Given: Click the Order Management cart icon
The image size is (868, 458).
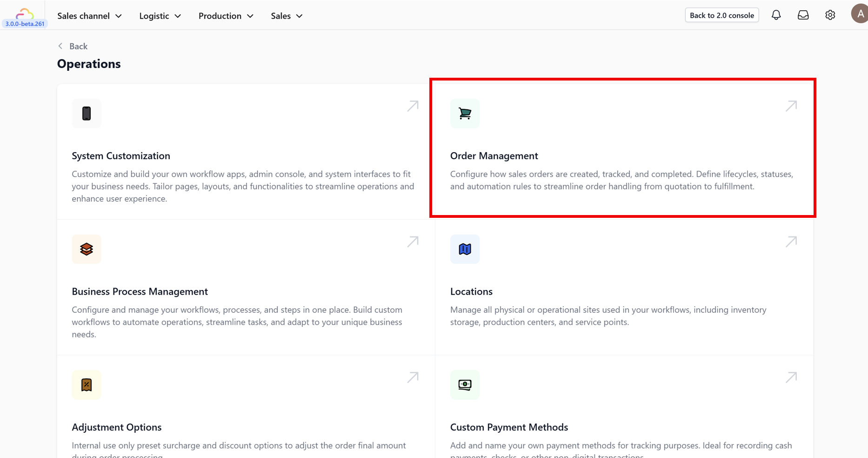Looking at the screenshot, I should (x=465, y=113).
